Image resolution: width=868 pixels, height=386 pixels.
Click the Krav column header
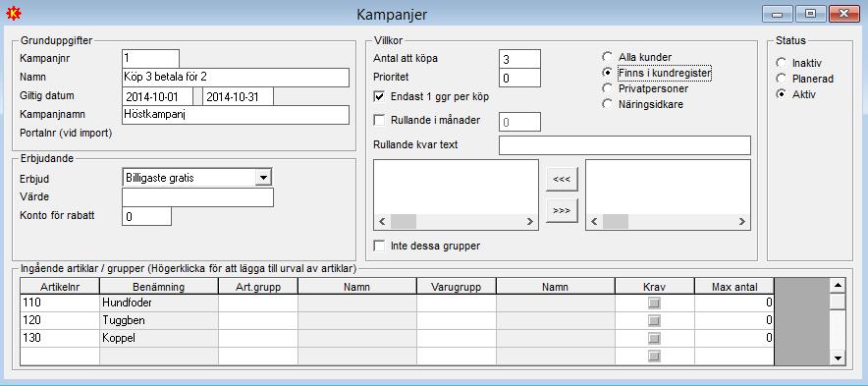pyautogui.click(x=654, y=287)
